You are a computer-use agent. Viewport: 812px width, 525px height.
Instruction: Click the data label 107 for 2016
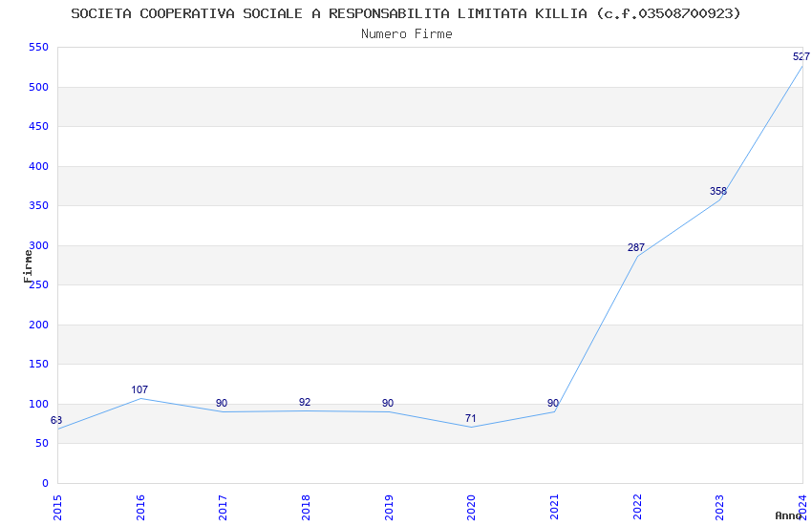click(139, 390)
